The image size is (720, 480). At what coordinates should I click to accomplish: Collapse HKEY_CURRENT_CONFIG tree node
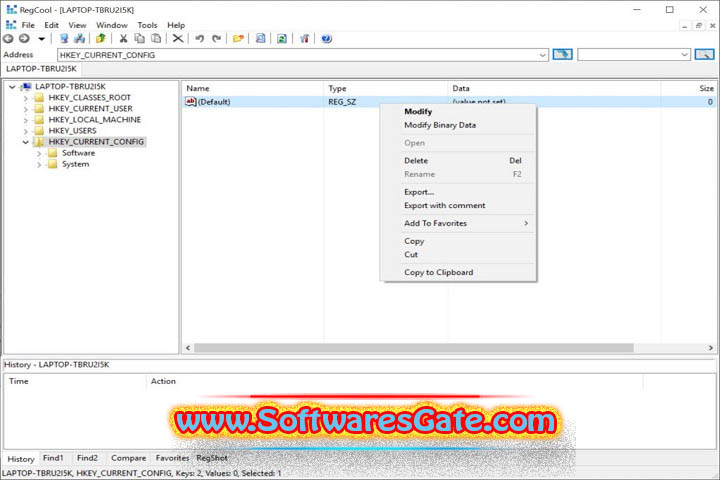[26, 142]
